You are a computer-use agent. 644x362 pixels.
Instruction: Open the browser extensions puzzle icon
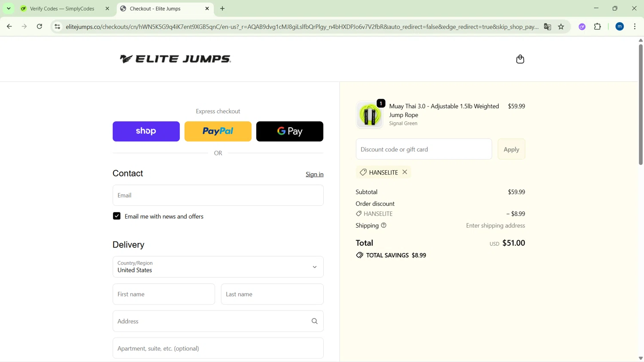[598, 27]
